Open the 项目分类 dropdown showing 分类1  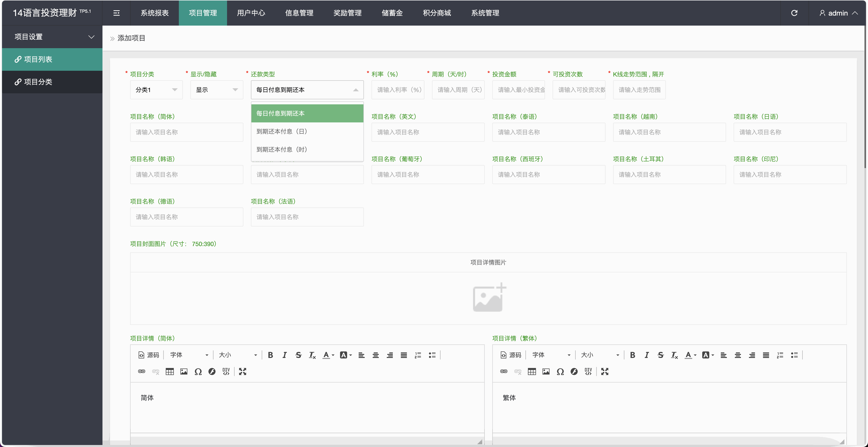coord(156,90)
